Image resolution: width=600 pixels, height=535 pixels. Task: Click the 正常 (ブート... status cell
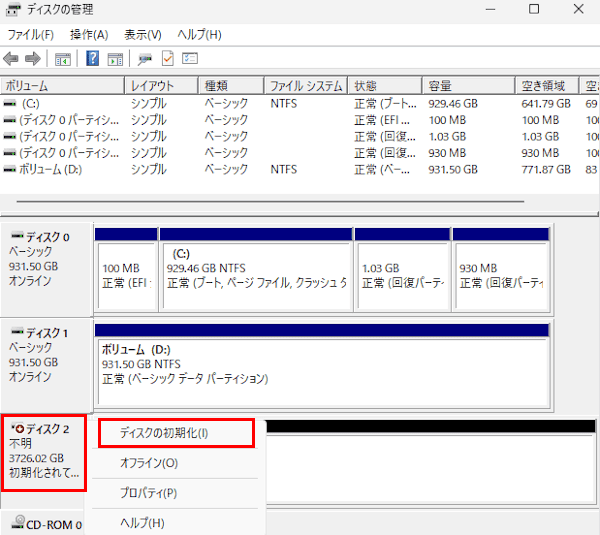click(x=385, y=103)
